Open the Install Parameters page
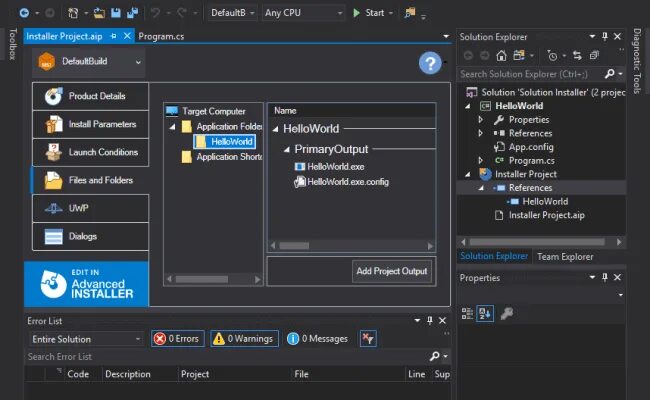The image size is (650, 400). [x=90, y=124]
